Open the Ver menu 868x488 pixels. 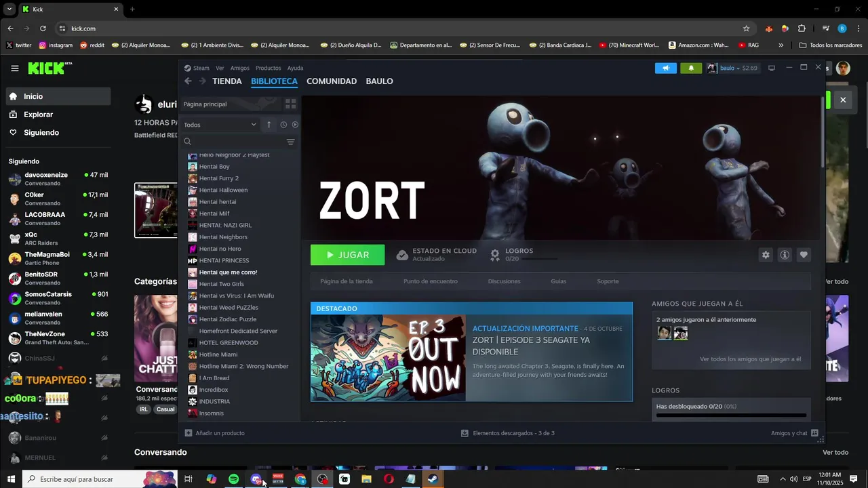[x=220, y=68]
